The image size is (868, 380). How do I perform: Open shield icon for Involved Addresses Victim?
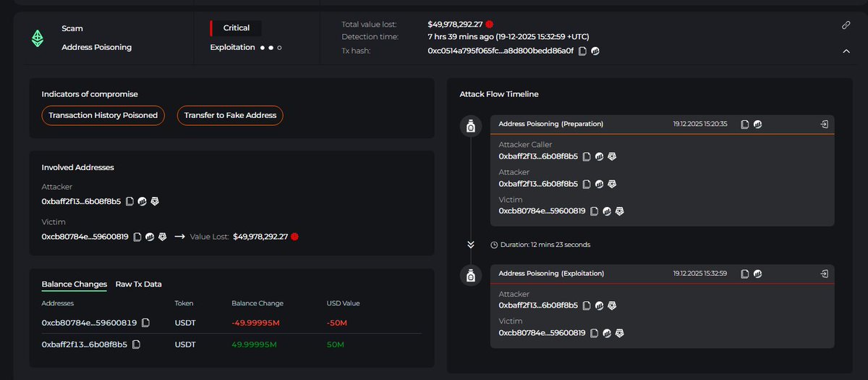162,237
